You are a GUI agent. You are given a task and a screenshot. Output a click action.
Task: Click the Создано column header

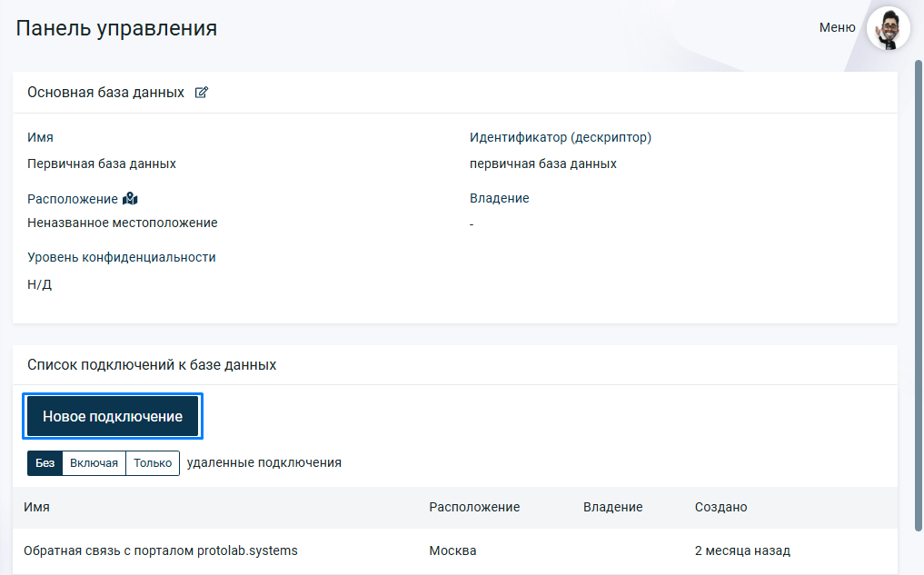pos(720,507)
